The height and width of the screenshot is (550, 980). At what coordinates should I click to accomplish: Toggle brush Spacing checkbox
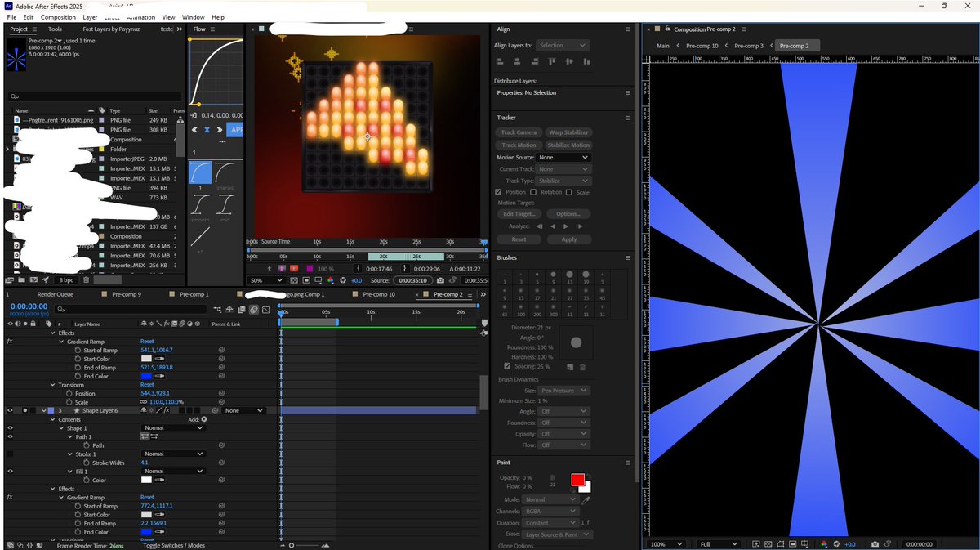click(x=508, y=366)
